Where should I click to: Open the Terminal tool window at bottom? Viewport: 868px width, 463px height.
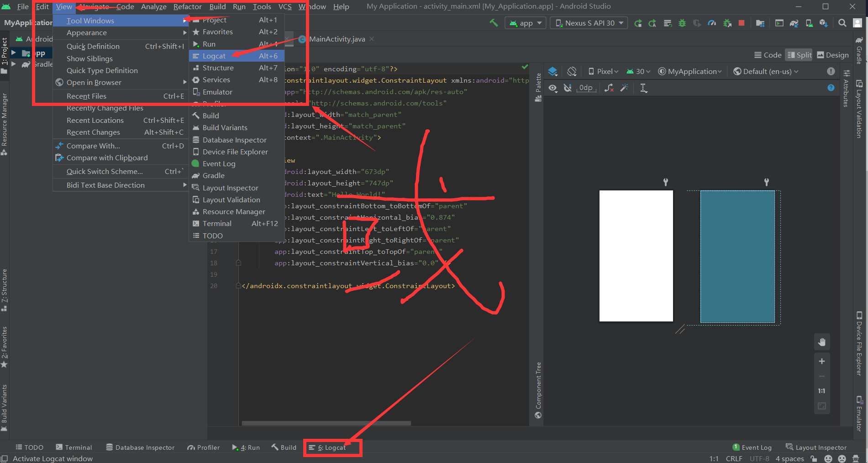point(74,447)
